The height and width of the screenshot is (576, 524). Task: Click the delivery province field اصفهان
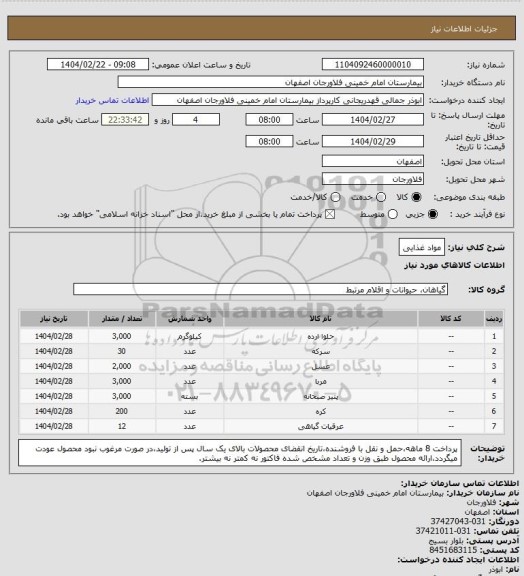click(373, 161)
